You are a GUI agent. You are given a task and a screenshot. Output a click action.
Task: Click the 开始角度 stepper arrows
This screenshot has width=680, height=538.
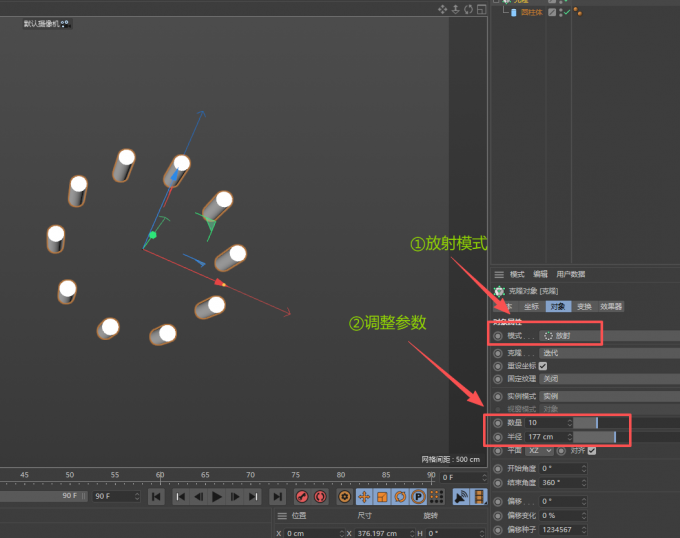[x=584, y=469]
